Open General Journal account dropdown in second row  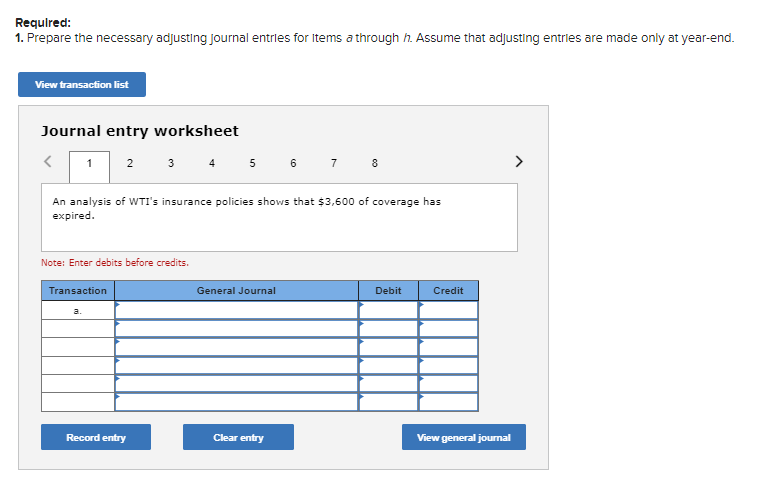coord(237,329)
